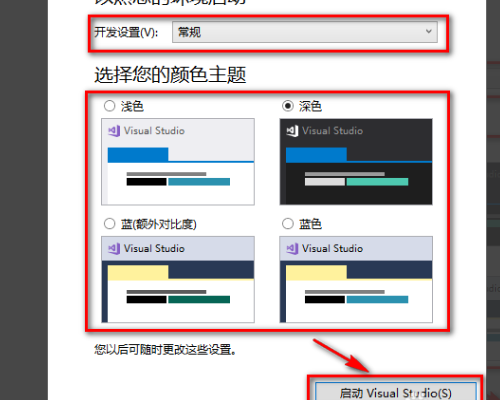Image resolution: width=500 pixels, height=400 pixels.
Task: Click Visual Studio logo in blue extra contrast preview
Action: [114, 248]
